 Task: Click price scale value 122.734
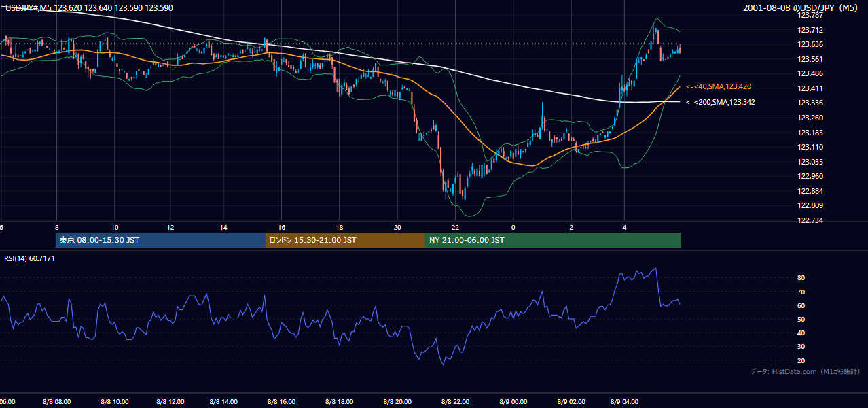810,220
